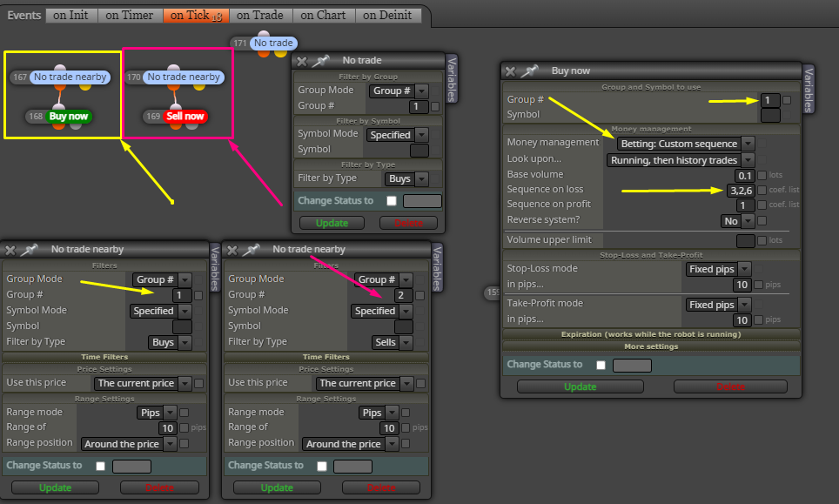The height and width of the screenshot is (504, 839).
Task: Pin the Buy now panel
Action: point(529,71)
